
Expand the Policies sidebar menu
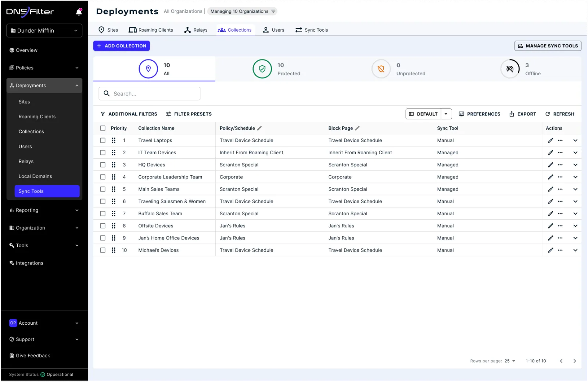[44, 68]
